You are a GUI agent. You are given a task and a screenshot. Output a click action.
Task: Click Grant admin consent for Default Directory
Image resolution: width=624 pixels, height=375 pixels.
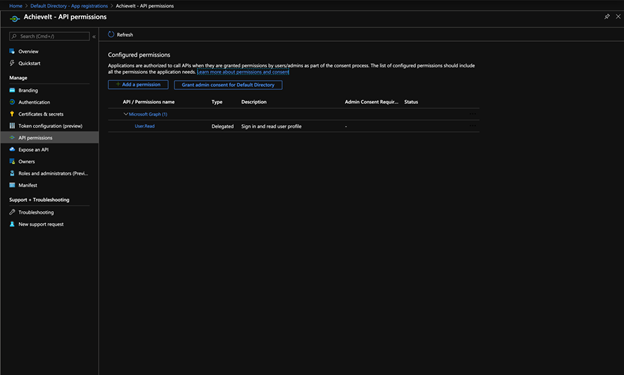(228, 85)
